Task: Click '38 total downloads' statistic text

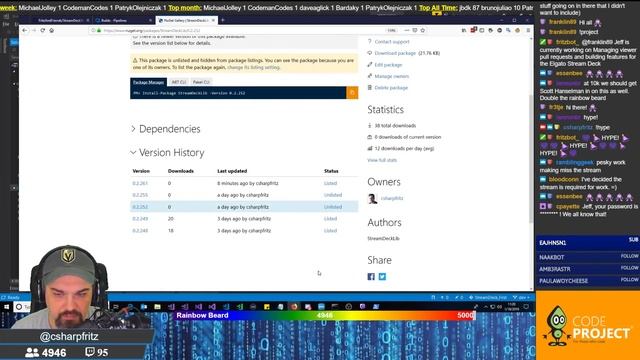Action: tap(395, 126)
